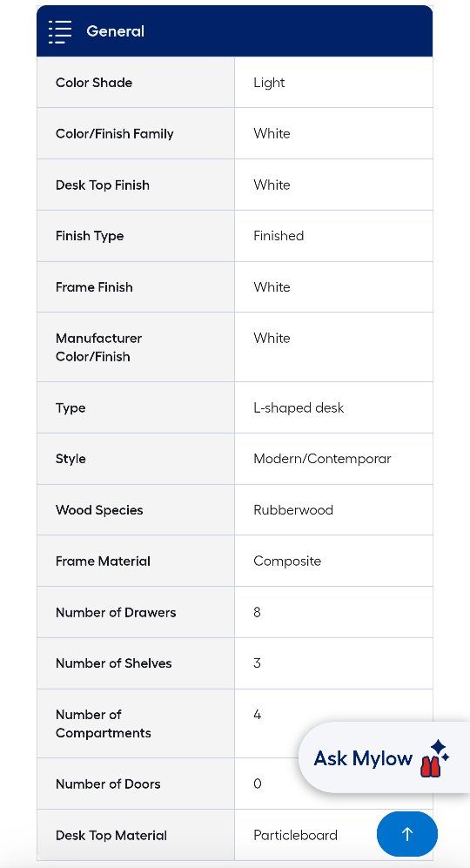Click the Mylow sparkle mascot icon

point(434,757)
